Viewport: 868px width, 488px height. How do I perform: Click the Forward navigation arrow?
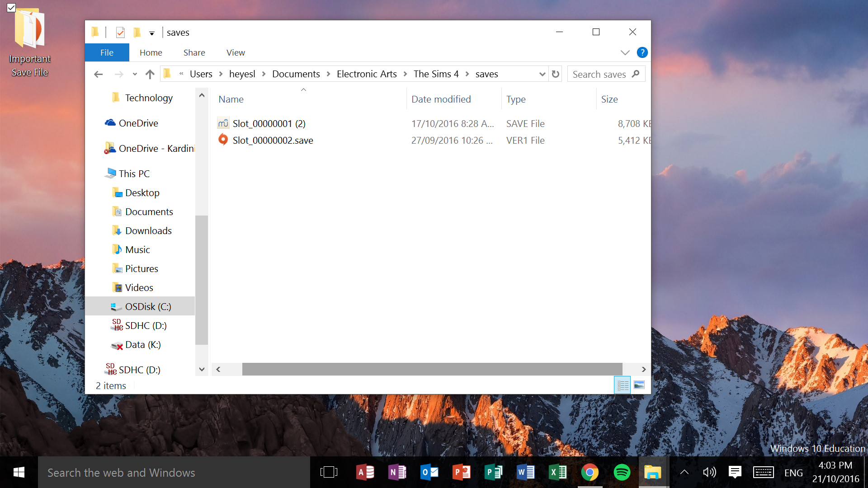point(119,74)
